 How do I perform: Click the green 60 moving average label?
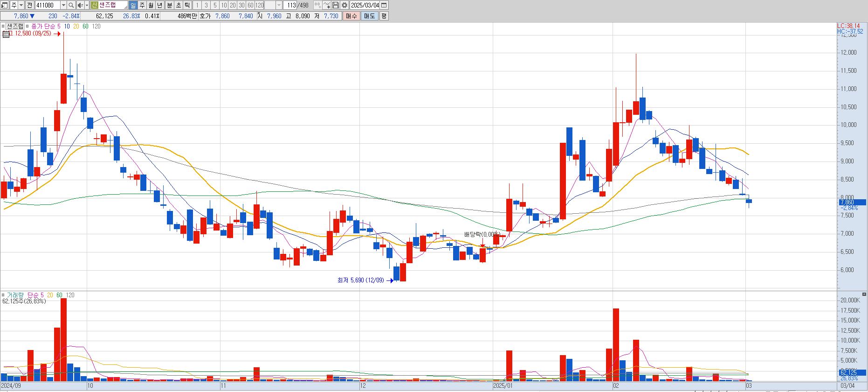coord(85,26)
